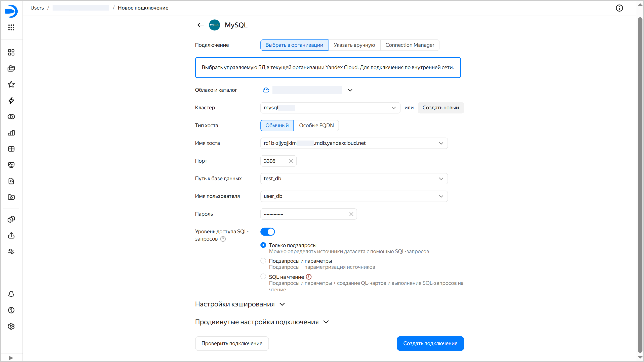Expand the sidebar with the bottom triangle

point(11,358)
